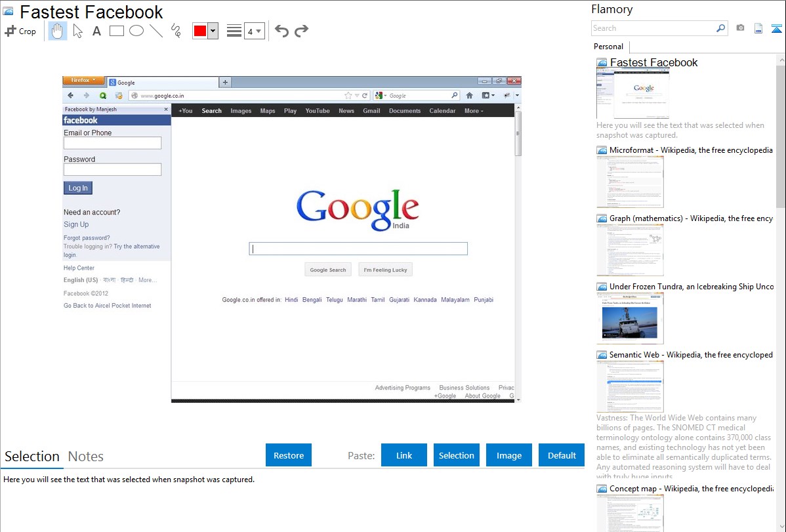Click the Forgot password? link in the screenshot
The width and height of the screenshot is (786, 532).
click(87, 237)
